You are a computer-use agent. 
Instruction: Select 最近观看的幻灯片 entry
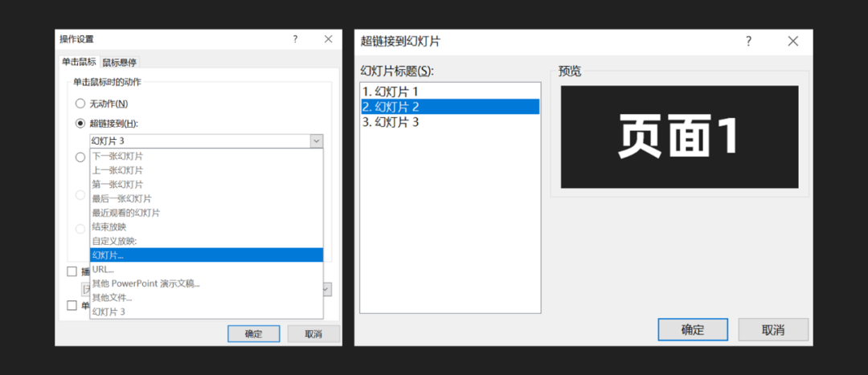pos(206,212)
